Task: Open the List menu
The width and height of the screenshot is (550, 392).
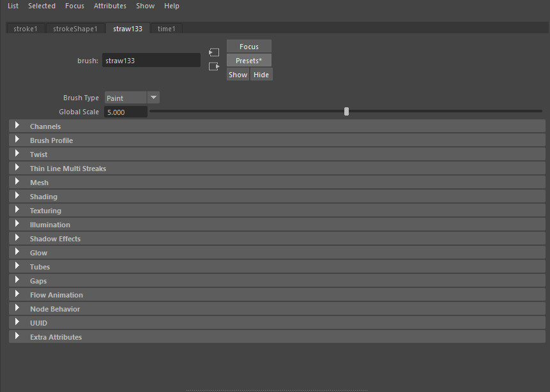Action: pos(13,6)
